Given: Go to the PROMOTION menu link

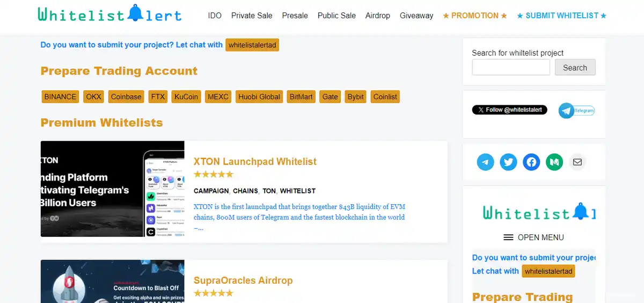Looking at the screenshot, I should click(x=474, y=16).
